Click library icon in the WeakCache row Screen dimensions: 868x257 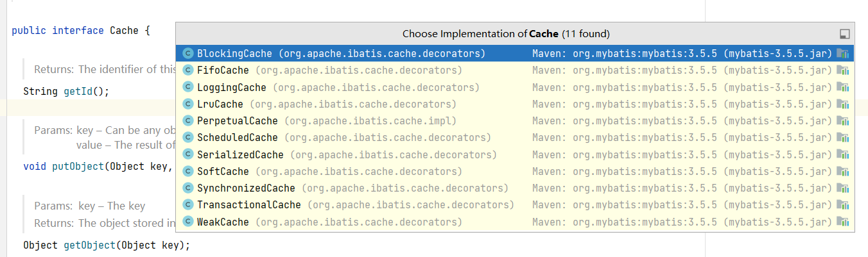[843, 222]
